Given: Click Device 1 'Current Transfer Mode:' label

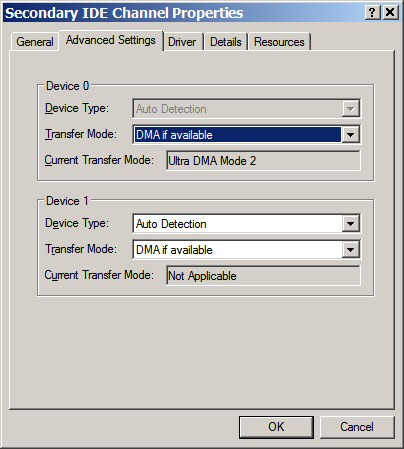Looking at the screenshot, I should [99, 275].
